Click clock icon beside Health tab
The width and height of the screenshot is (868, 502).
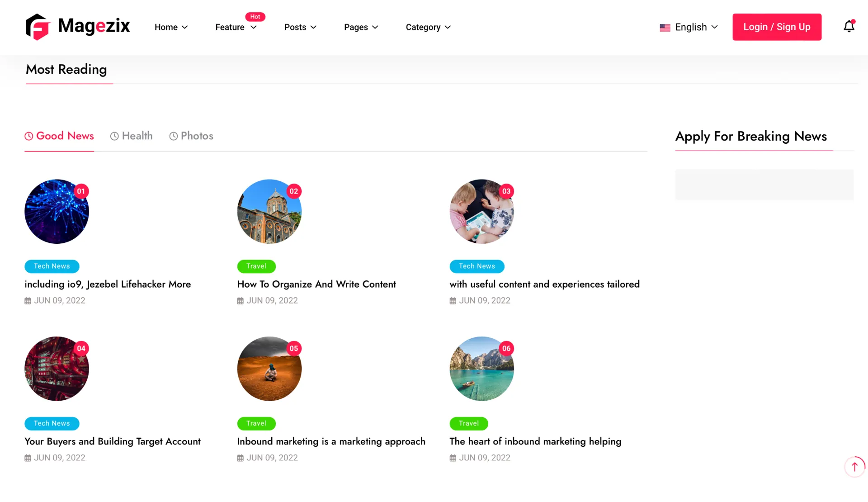tap(114, 136)
